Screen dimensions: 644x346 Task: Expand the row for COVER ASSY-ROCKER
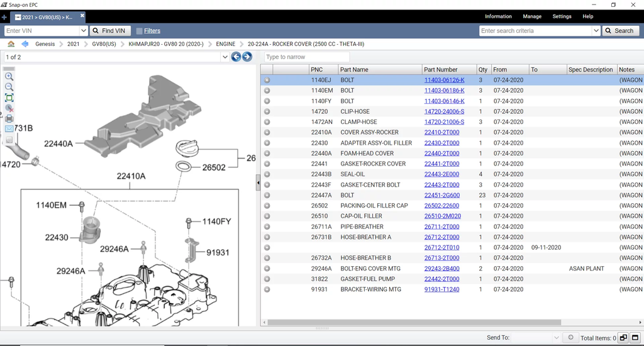tap(267, 132)
